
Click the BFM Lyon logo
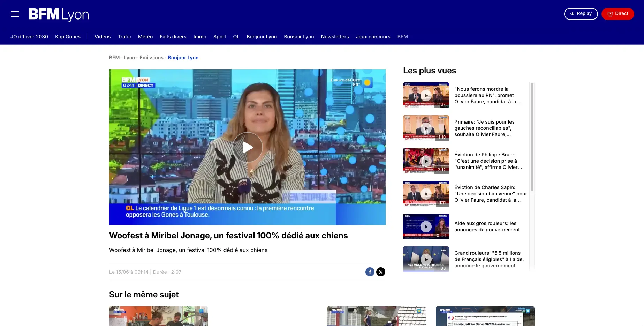coord(59,15)
